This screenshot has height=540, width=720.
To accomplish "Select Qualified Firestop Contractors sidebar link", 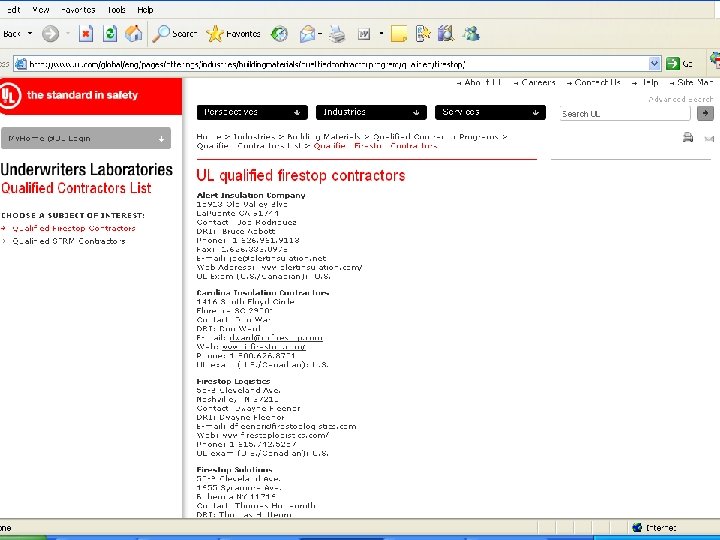I will tap(73, 228).
